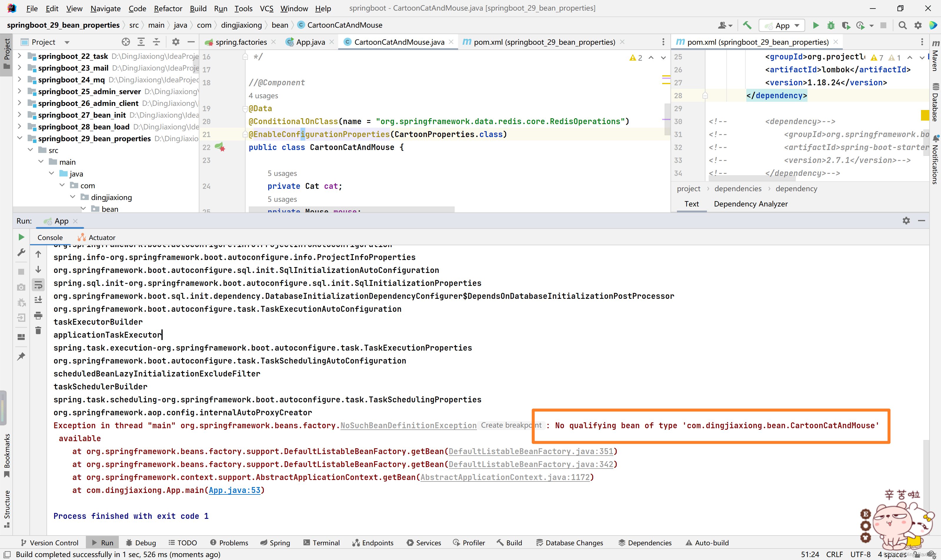The width and height of the screenshot is (941, 560).
Task: Click the Search Everywhere magnifier icon
Action: pyautogui.click(x=902, y=25)
